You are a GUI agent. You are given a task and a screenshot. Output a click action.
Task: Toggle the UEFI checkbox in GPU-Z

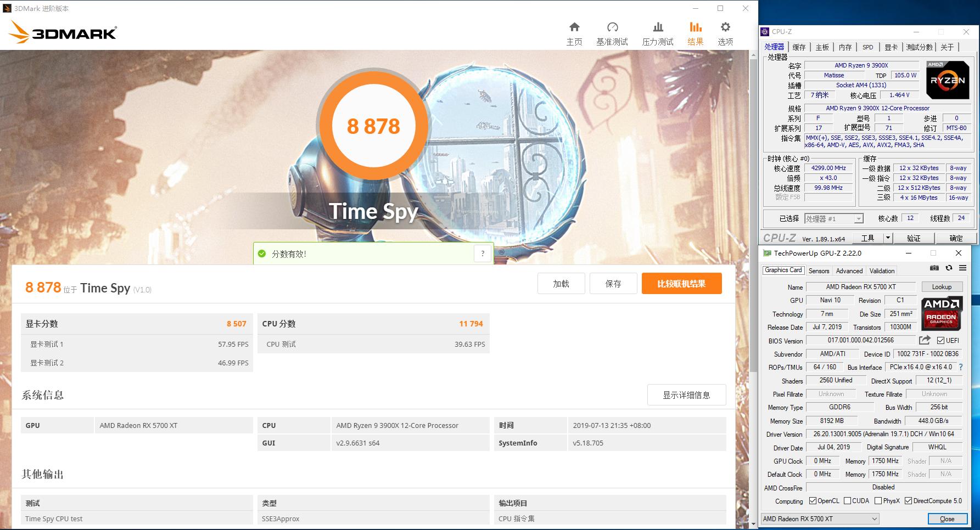(940, 340)
